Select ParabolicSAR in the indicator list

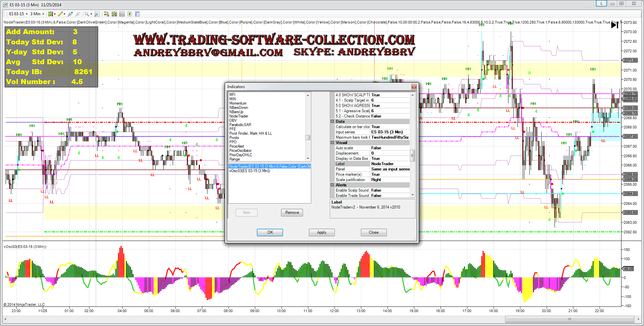[x=240, y=125]
